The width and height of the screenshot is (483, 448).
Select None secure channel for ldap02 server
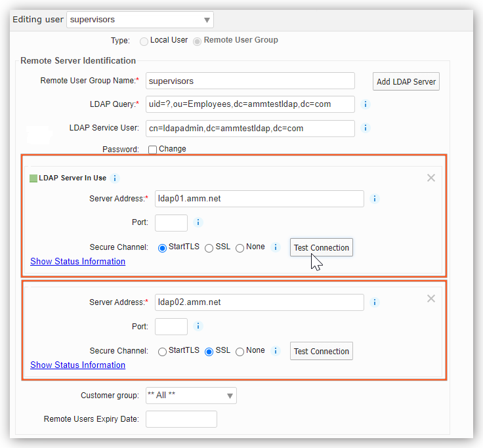[x=240, y=352]
